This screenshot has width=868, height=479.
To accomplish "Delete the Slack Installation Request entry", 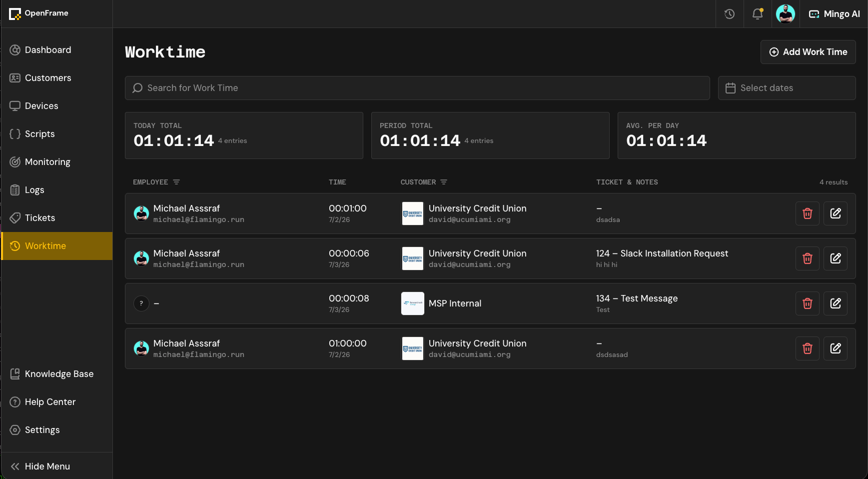I will point(808,258).
